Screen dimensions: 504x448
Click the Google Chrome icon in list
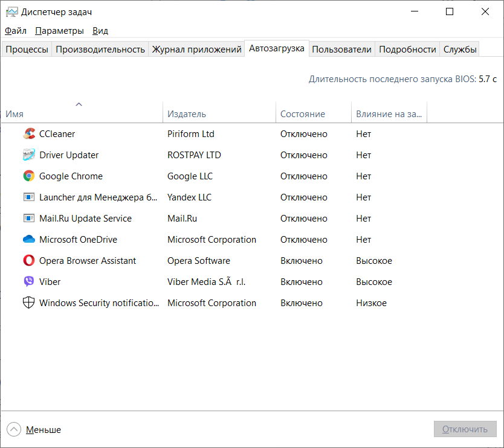(x=29, y=176)
